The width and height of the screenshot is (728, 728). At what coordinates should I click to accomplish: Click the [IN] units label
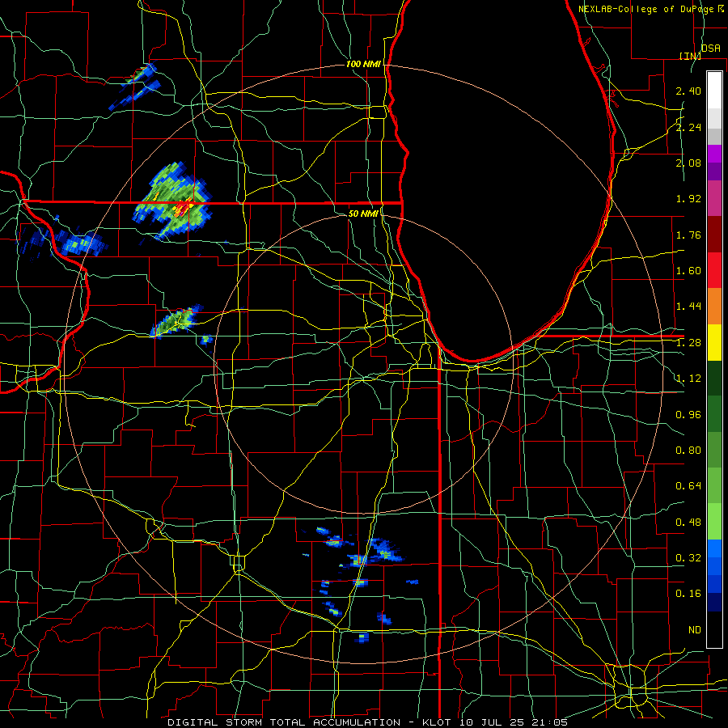coord(691,56)
